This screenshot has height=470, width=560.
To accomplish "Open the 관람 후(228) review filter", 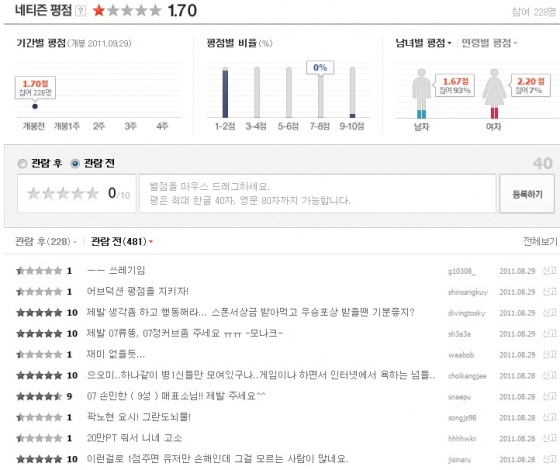I will point(46,242).
